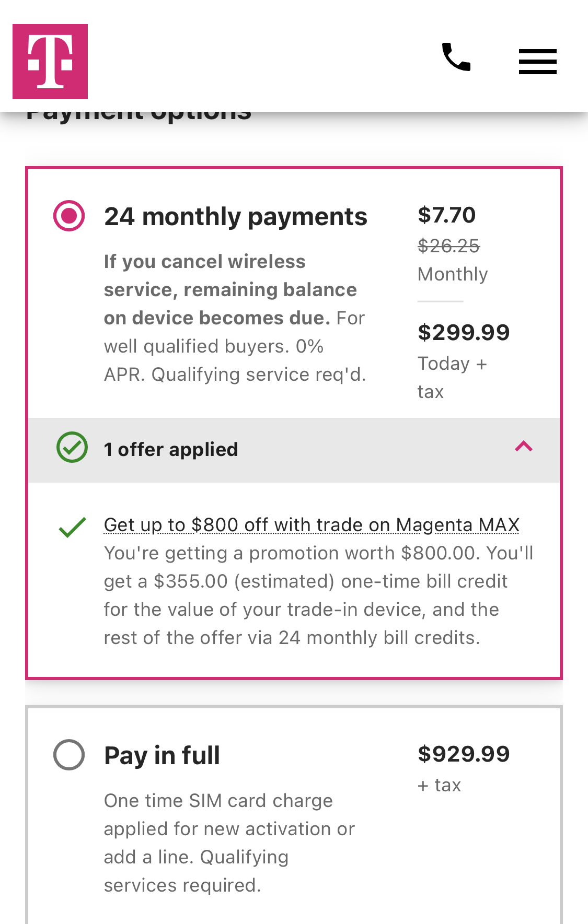Click the $299.99 due today amount
This screenshot has height=924, width=588.
(464, 333)
